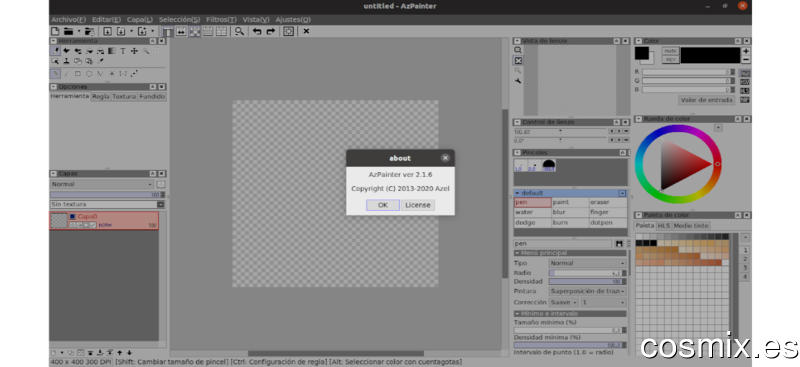Click the Redo arrow in toolbar
This screenshot has height=367, width=800.
click(x=270, y=31)
